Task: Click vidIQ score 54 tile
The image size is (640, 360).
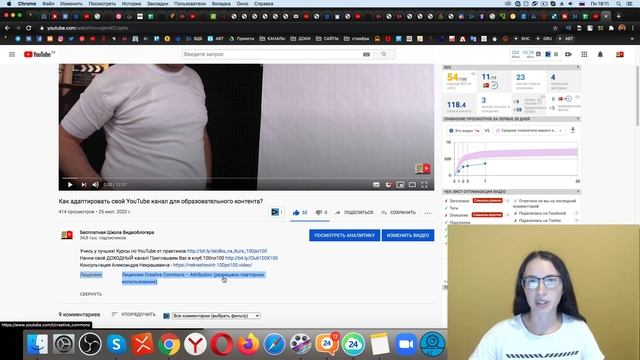Action: click(459, 81)
